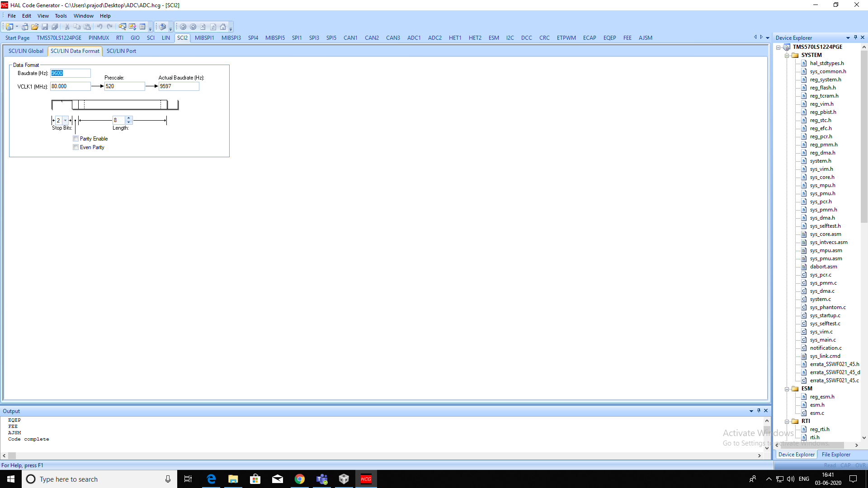Switch to the SCI/LIN Global tab
Image resolution: width=868 pixels, height=488 pixels.
tap(26, 51)
